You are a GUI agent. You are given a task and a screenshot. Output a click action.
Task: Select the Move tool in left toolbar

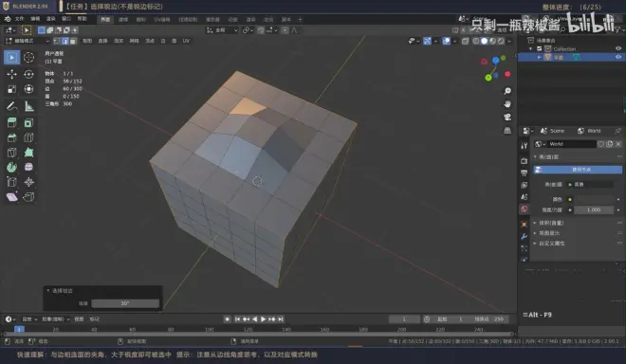click(11, 74)
